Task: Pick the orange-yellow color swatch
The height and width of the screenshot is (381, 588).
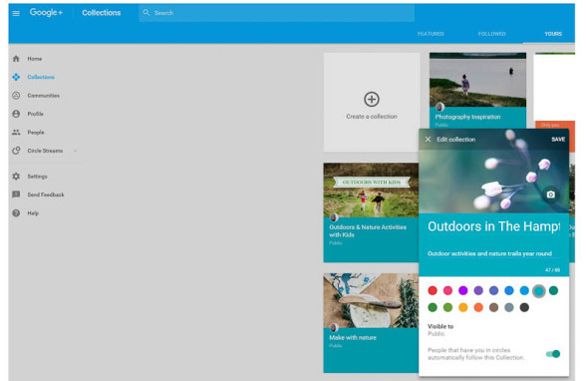Action: [x=463, y=307]
